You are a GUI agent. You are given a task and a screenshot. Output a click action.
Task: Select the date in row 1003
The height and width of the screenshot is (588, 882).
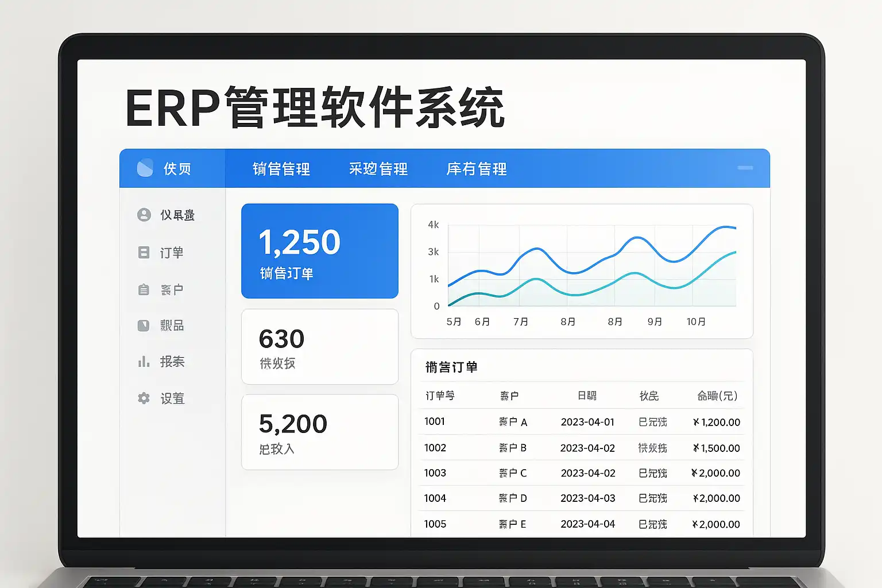tap(588, 473)
